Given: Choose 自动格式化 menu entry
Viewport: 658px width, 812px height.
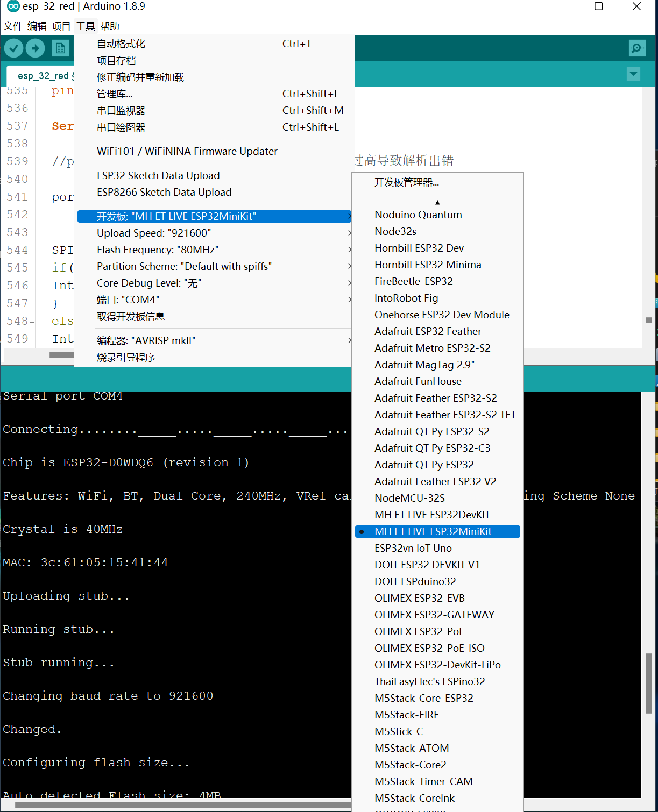Looking at the screenshot, I should (214, 44).
